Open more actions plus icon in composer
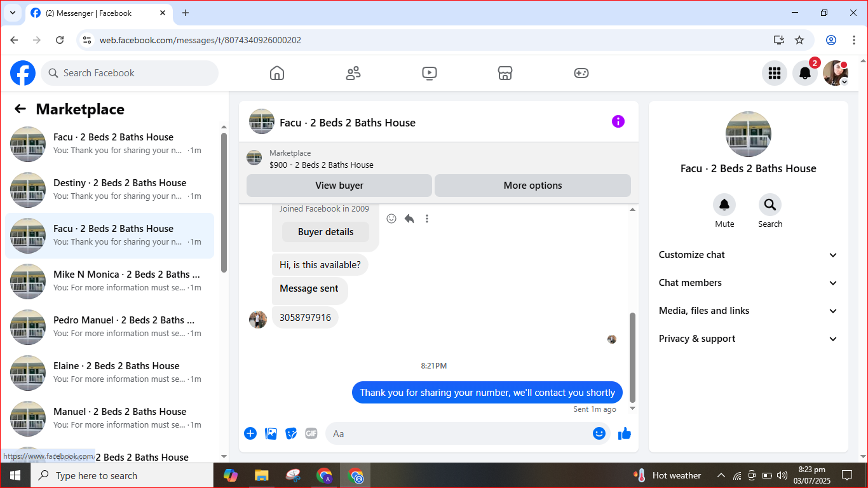The image size is (868, 488). point(250,433)
